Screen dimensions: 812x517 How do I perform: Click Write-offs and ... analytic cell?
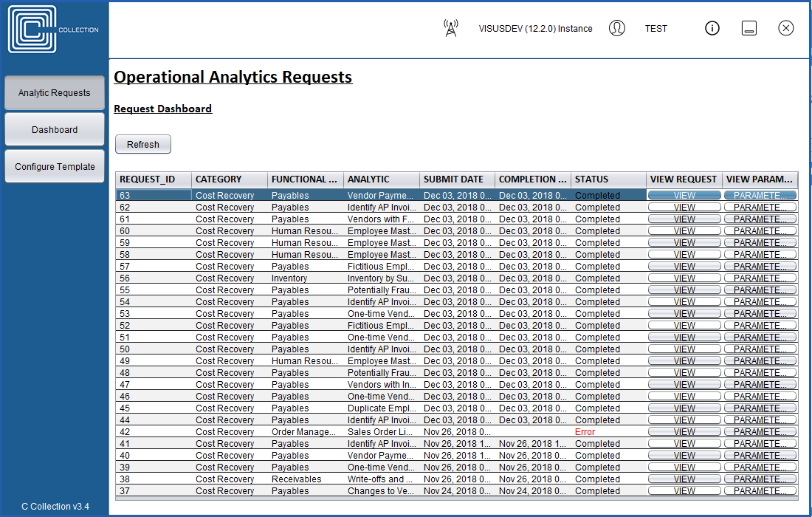click(381, 479)
